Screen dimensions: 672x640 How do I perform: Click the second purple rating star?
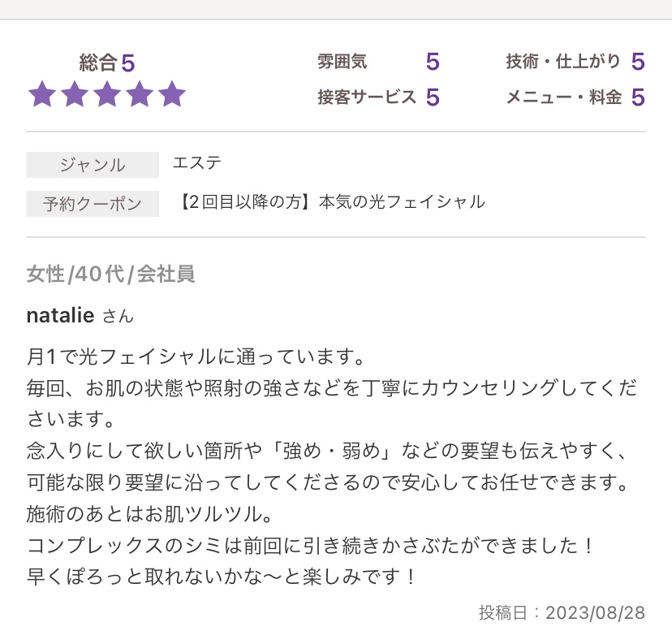(75, 94)
